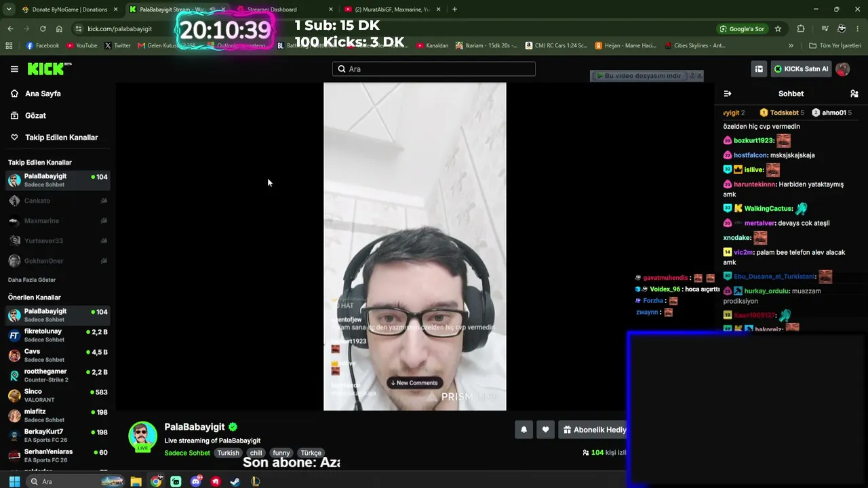Expand hidden bookmarks chevron
This screenshot has width=868, height=488.
791,45
